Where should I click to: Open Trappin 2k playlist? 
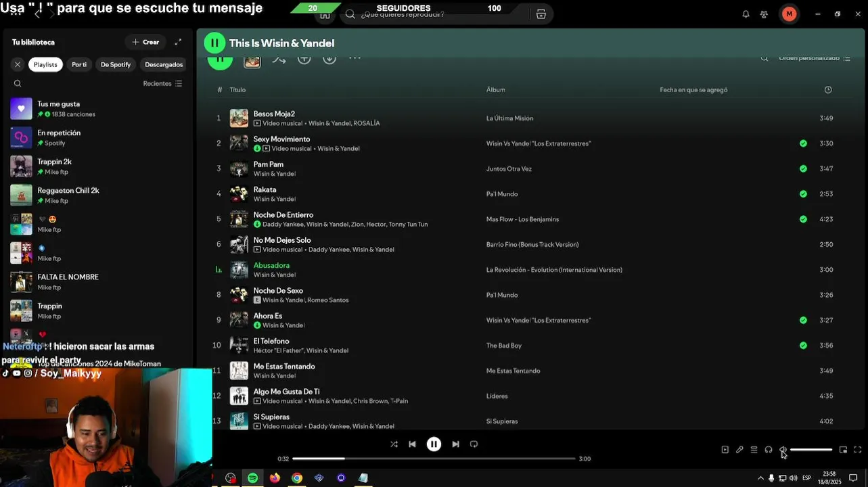tap(98, 166)
